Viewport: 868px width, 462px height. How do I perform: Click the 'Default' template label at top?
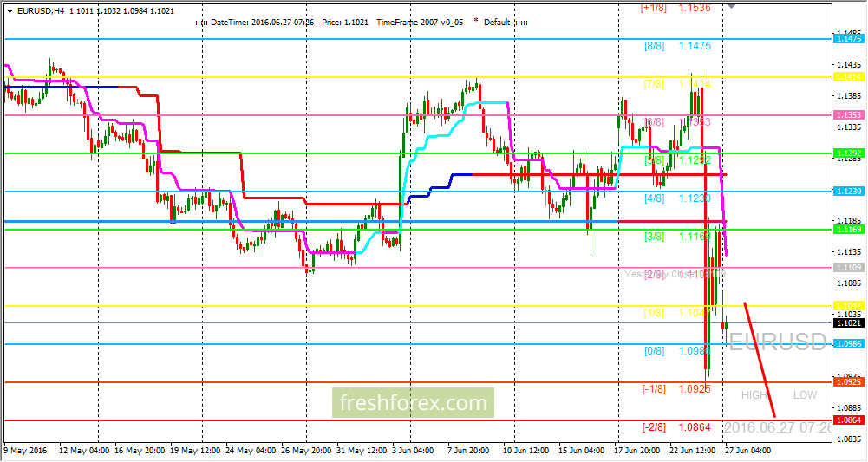497,23
